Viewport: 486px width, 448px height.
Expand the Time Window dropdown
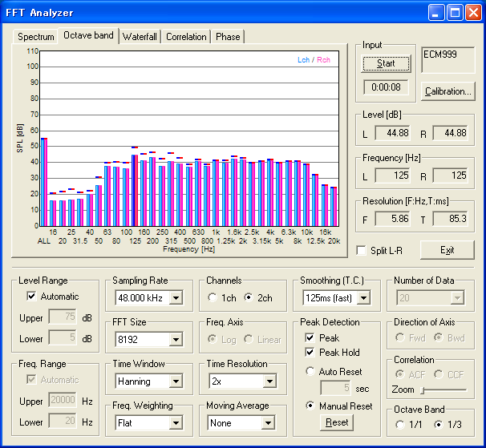pyautogui.click(x=176, y=381)
